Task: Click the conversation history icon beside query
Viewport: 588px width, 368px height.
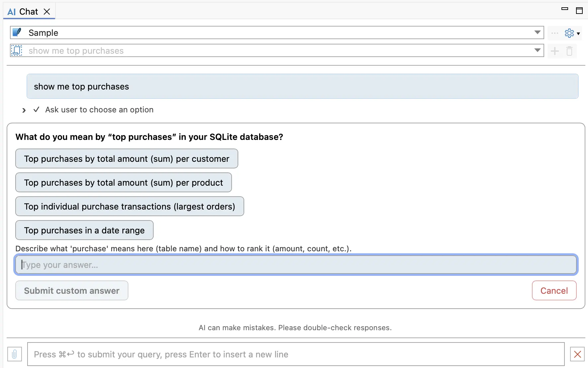Action: tap(16, 50)
